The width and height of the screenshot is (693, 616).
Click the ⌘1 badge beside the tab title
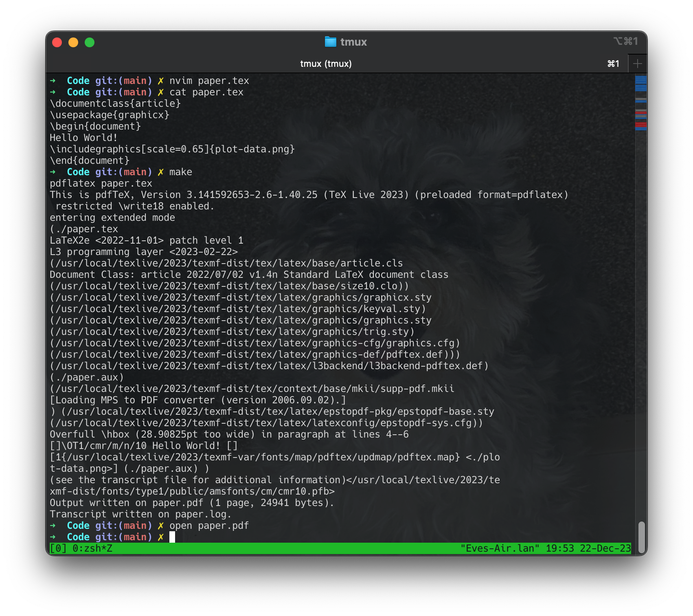click(x=613, y=64)
